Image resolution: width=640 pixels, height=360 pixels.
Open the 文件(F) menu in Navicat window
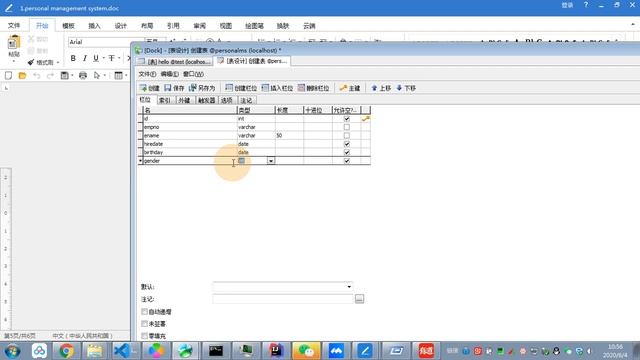[147, 74]
